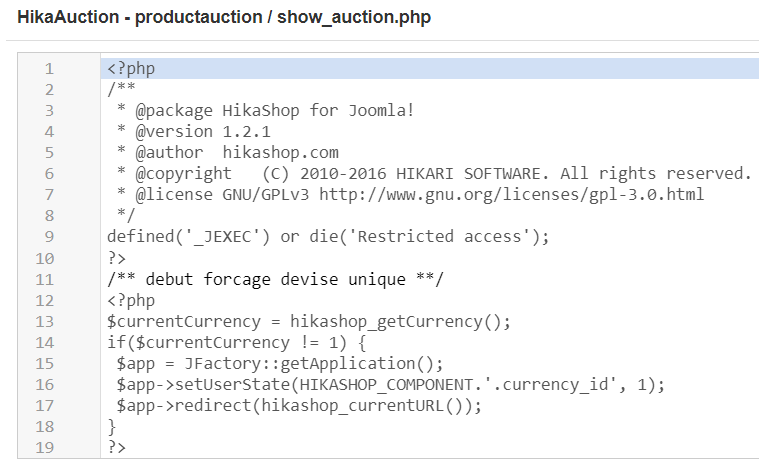Click the if($currentCurrency != 1) statement
The height and width of the screenshot is (467, 759).
(237, 343)
